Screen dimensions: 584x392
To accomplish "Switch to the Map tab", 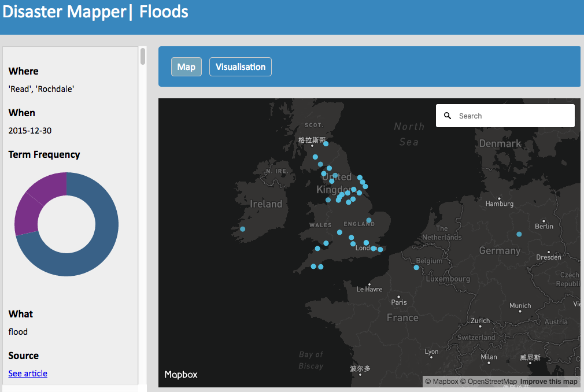I will click(186, 67).
